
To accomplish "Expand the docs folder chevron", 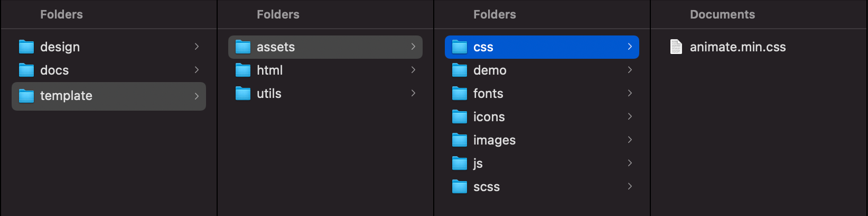I will coord(197,70).
